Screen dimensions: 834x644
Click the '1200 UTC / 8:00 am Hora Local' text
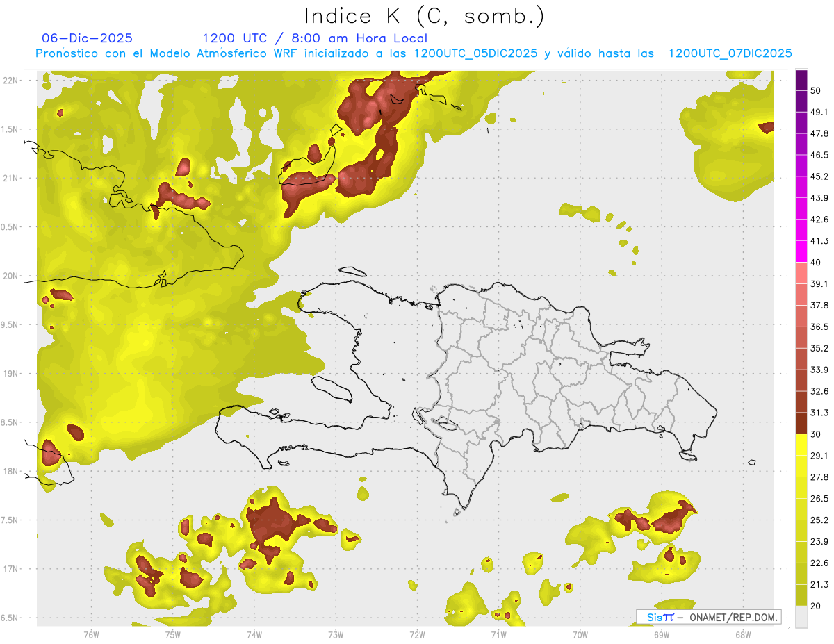(x=315, y=38)
